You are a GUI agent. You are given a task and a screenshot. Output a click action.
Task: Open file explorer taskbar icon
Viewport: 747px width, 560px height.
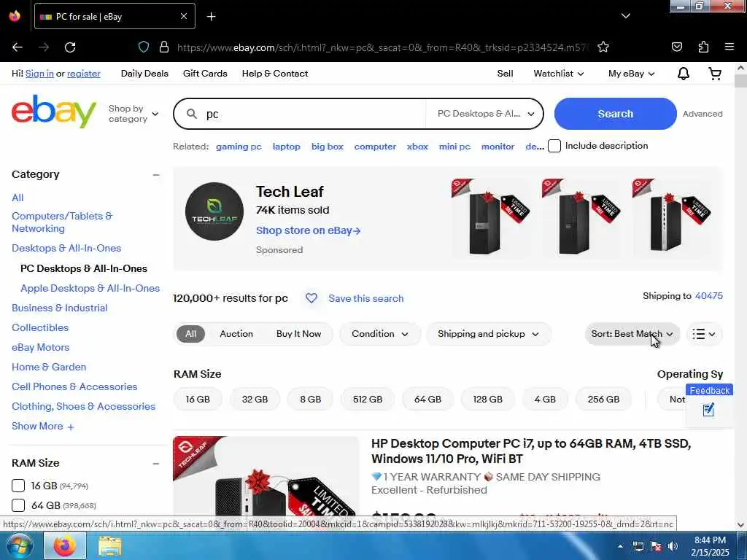click(110, 546)
